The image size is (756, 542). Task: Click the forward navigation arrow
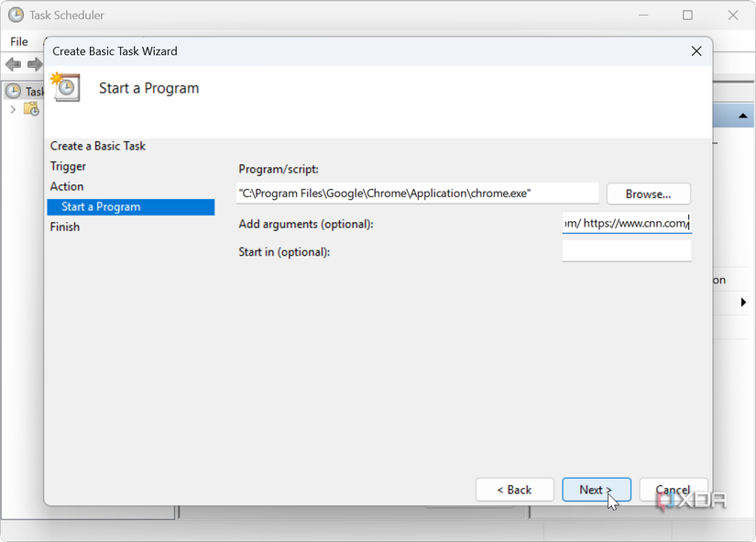tap(34, 64)
